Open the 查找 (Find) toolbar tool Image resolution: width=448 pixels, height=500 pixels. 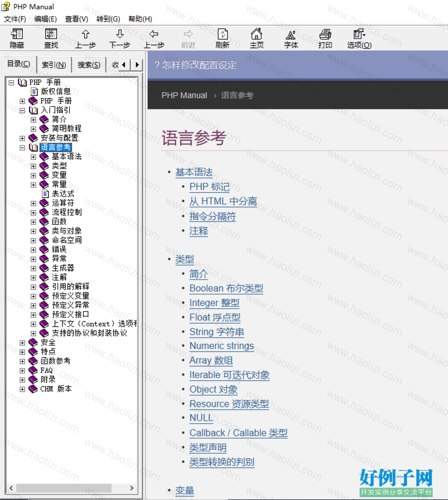51,34
